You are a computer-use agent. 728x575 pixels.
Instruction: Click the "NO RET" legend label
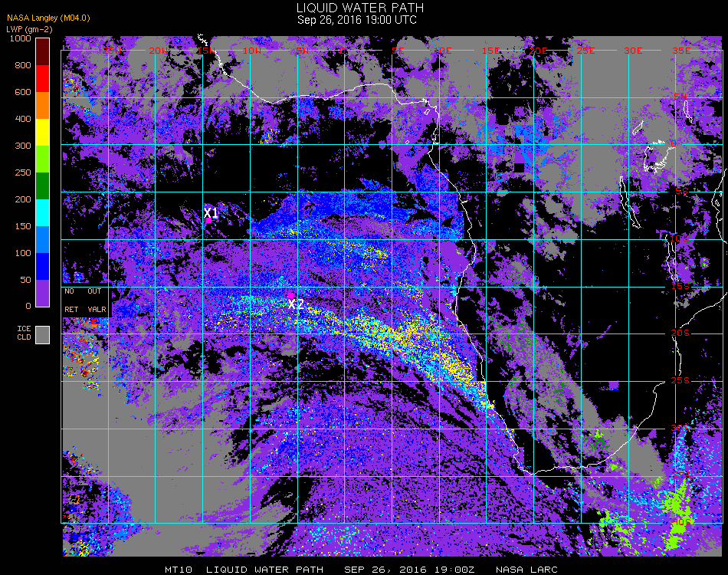click(x=71, y=300)
